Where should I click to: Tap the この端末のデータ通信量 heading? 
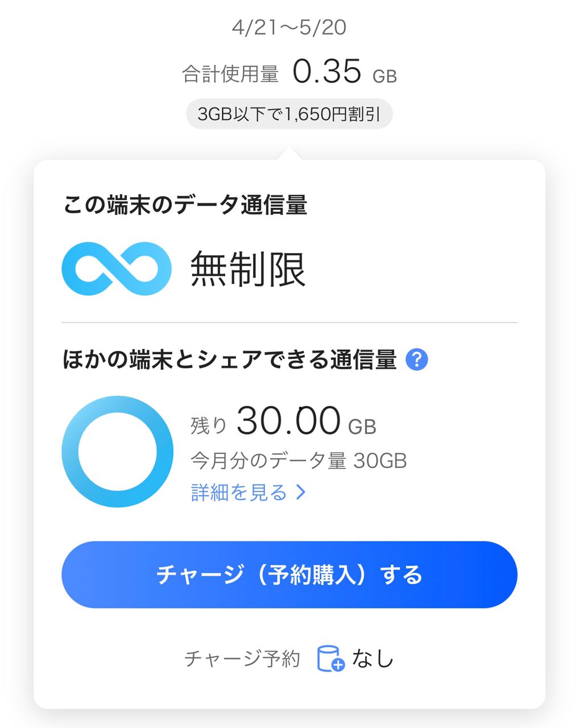click(x=185, y=205)
